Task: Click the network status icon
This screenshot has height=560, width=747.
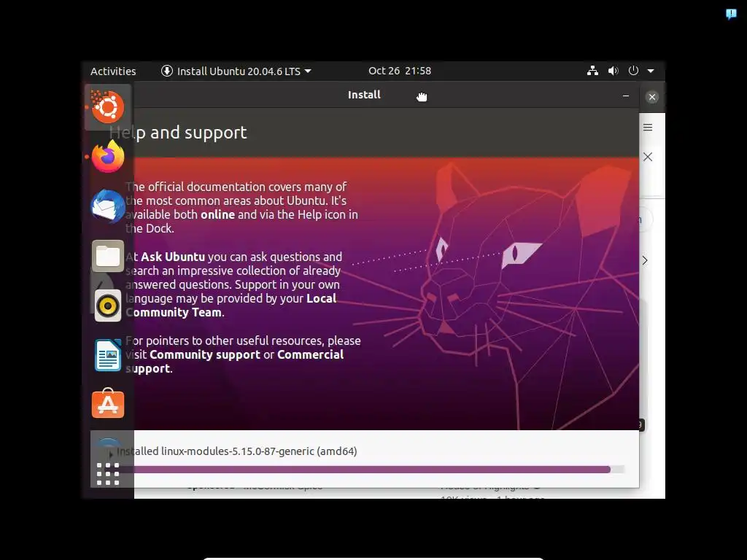Action: pyautogui.click(x=592, y=71)
